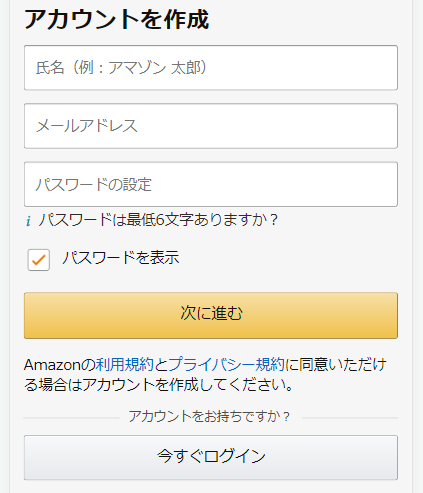Click the アカウントを作成 heading
423x493 pixels.
[x=116, y=19]
